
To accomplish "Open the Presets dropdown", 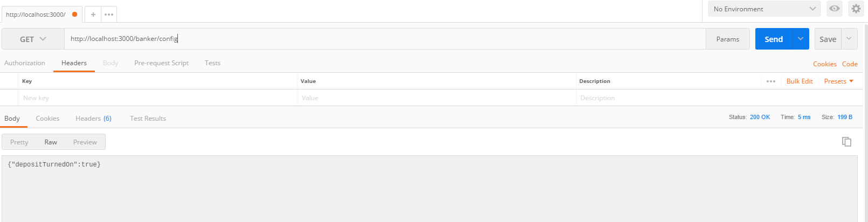I will (x=838, y=81).
